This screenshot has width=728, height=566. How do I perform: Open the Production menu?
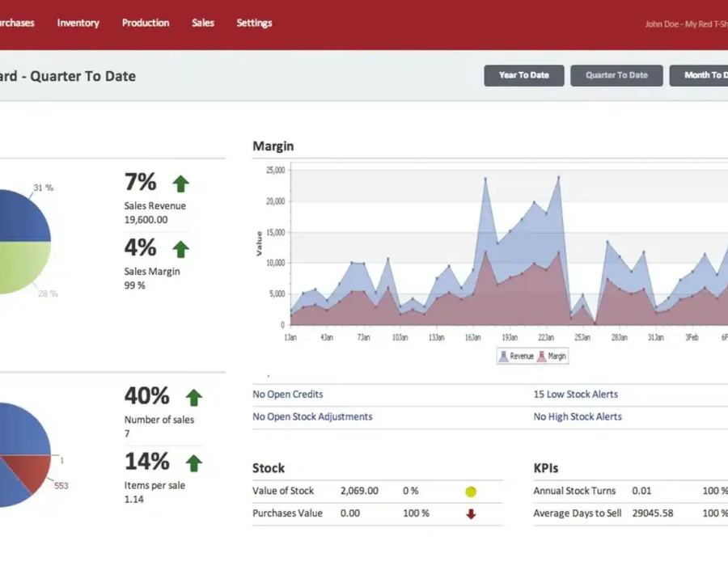click(146, 23)
